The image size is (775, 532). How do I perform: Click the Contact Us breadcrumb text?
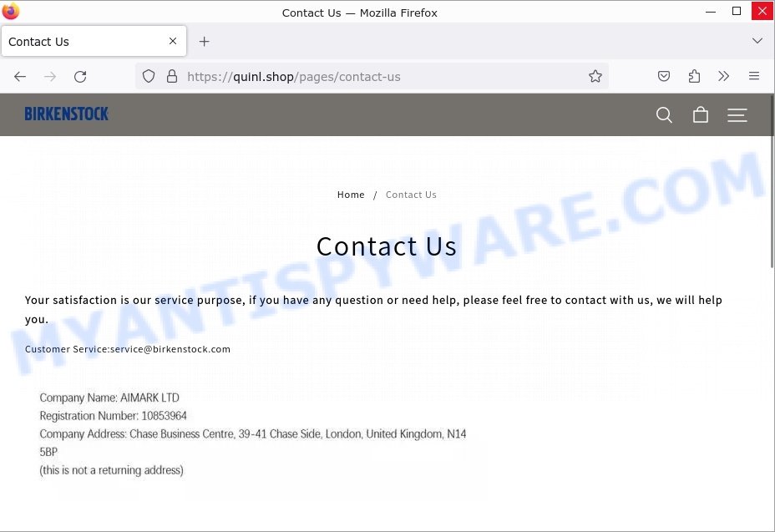pos(411,195)
